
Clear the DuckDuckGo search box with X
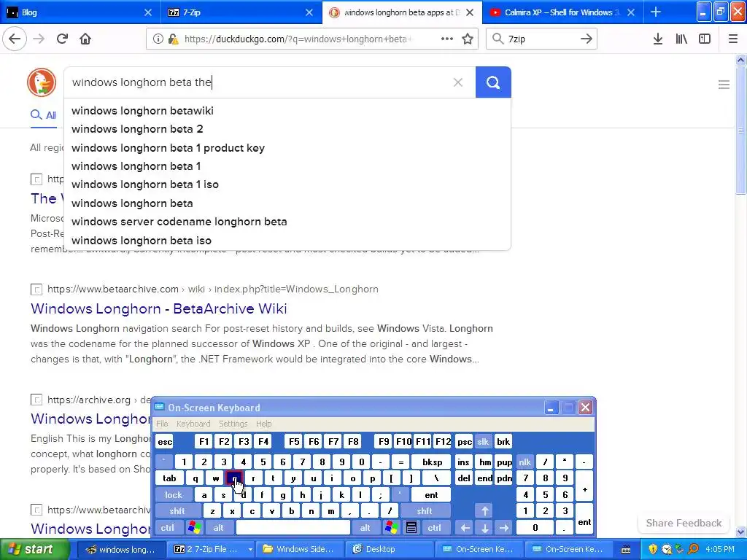click(458, 82)
